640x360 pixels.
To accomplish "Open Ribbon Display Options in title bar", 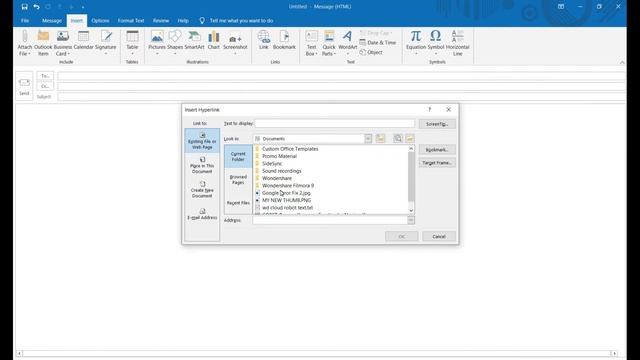I will pyautogui.click(x=561, y=7).
